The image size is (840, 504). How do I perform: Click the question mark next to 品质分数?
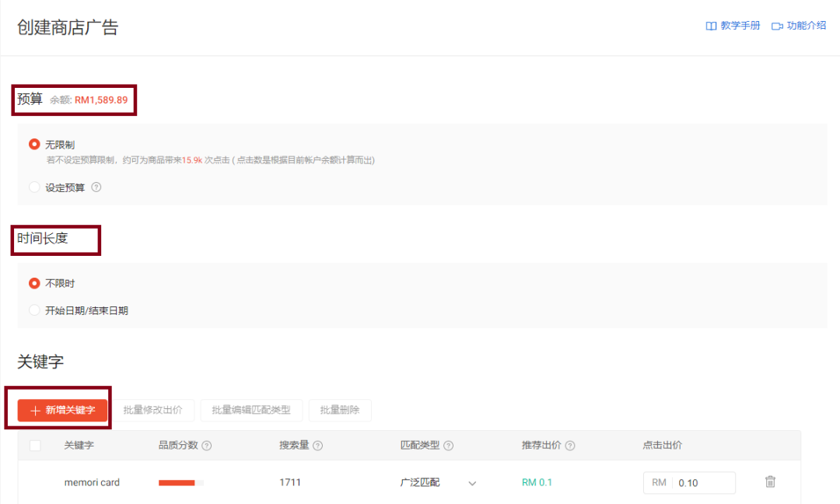pyautogui.click(x=208, y=446)
